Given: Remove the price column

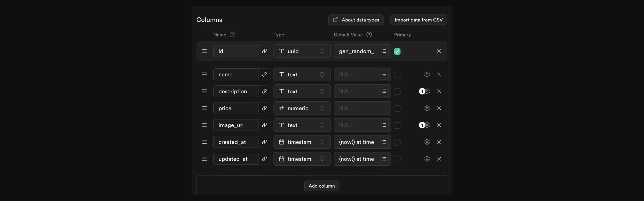Looking at the screenshot, I should 439,108.
